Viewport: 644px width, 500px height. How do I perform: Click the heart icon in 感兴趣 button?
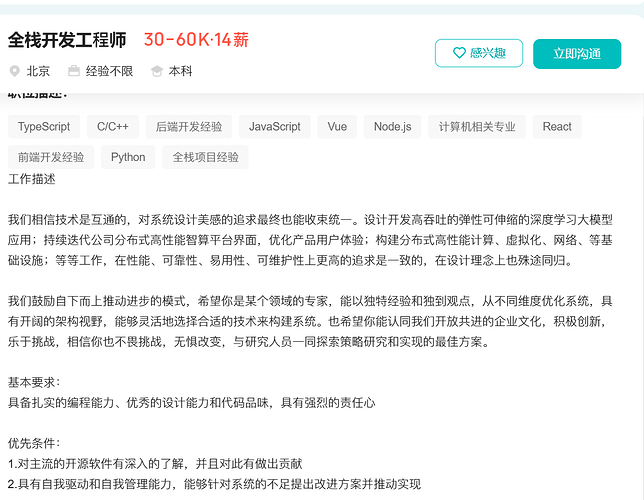click(x=459, y=53)
